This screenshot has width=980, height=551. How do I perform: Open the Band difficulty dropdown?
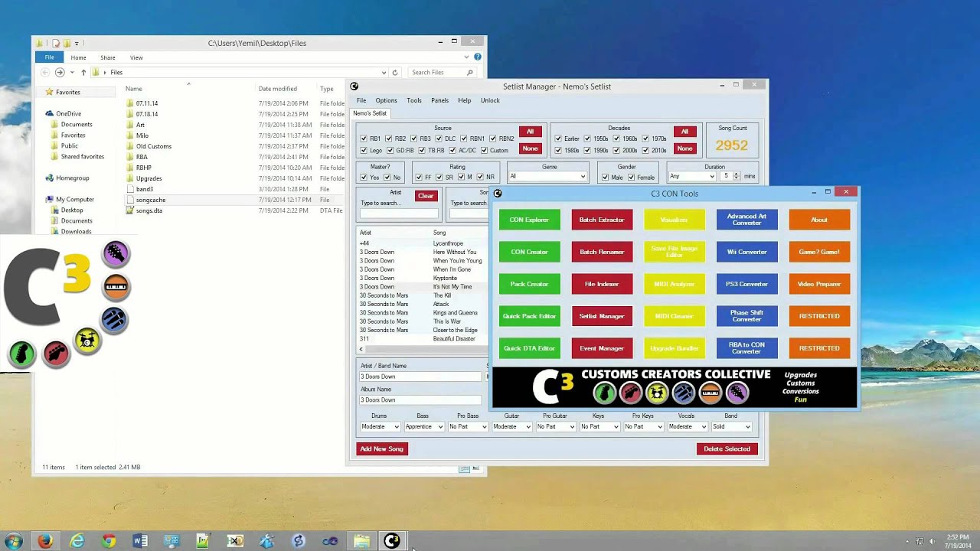coord(731,426)
